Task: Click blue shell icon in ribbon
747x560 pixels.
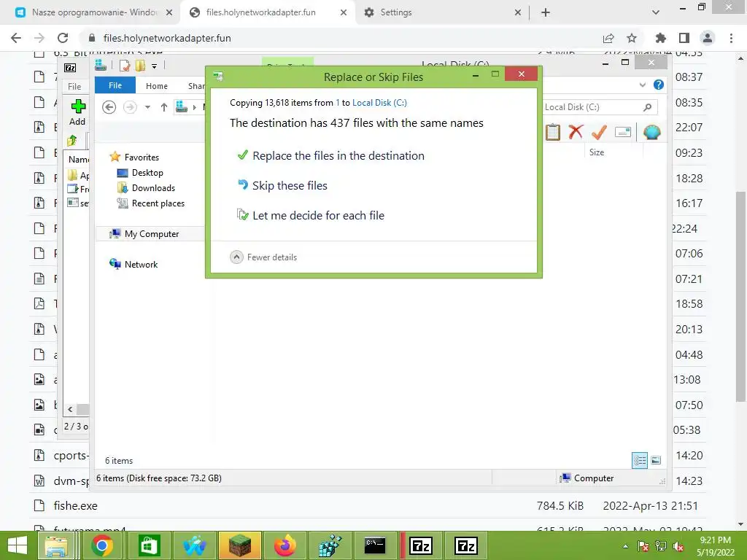Action: pos(651,132)
